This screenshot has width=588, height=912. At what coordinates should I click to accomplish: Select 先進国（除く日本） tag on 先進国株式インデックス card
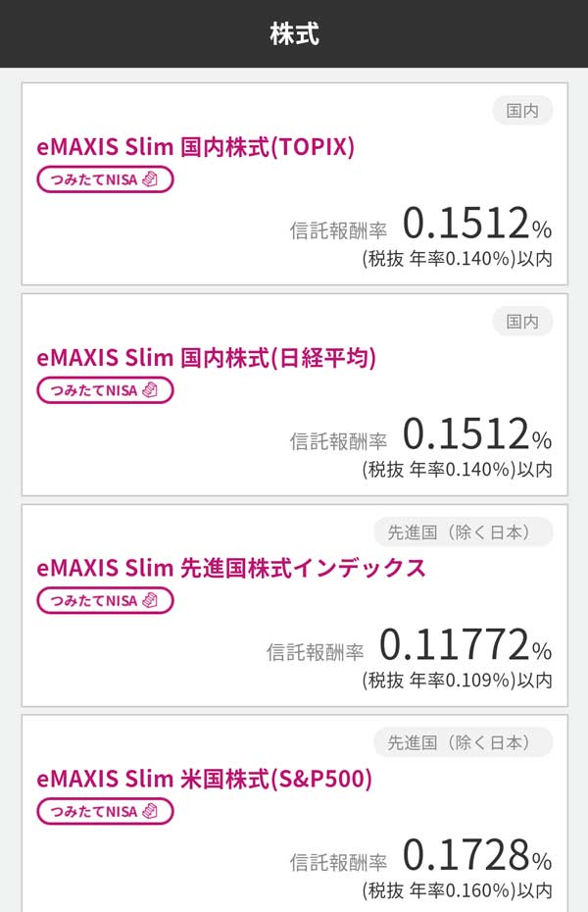point(463,532)
